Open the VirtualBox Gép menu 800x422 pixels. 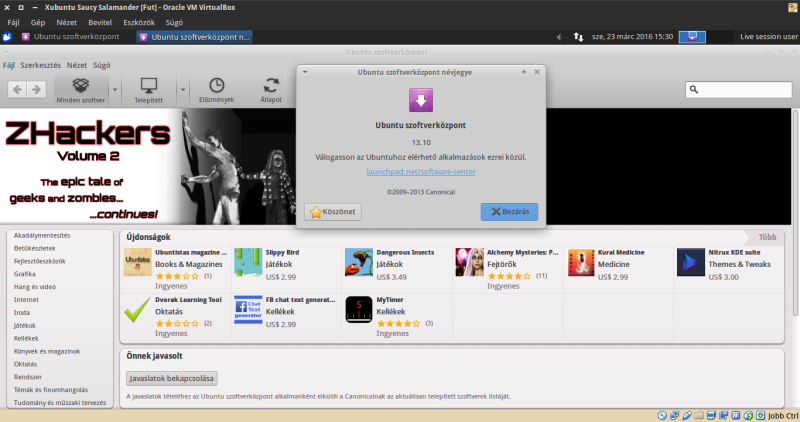click(x=38, y=22)
